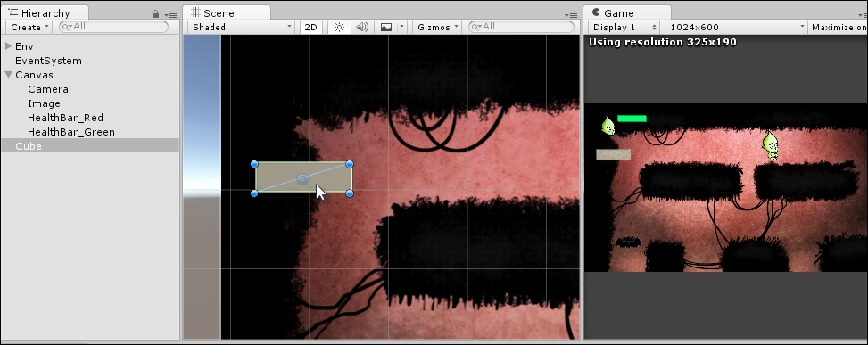Screen dimensions: 868x345
Task: Click the Scene search field
Action: coord(522,27)
